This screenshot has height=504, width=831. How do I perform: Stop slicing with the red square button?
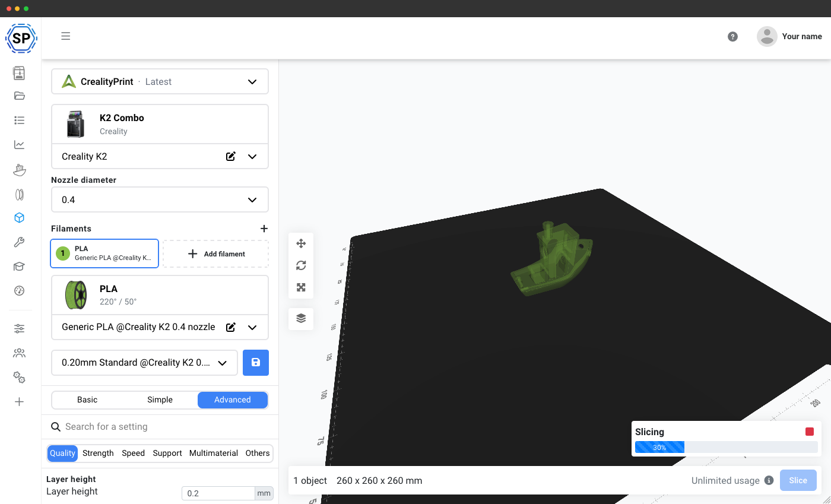810,432
